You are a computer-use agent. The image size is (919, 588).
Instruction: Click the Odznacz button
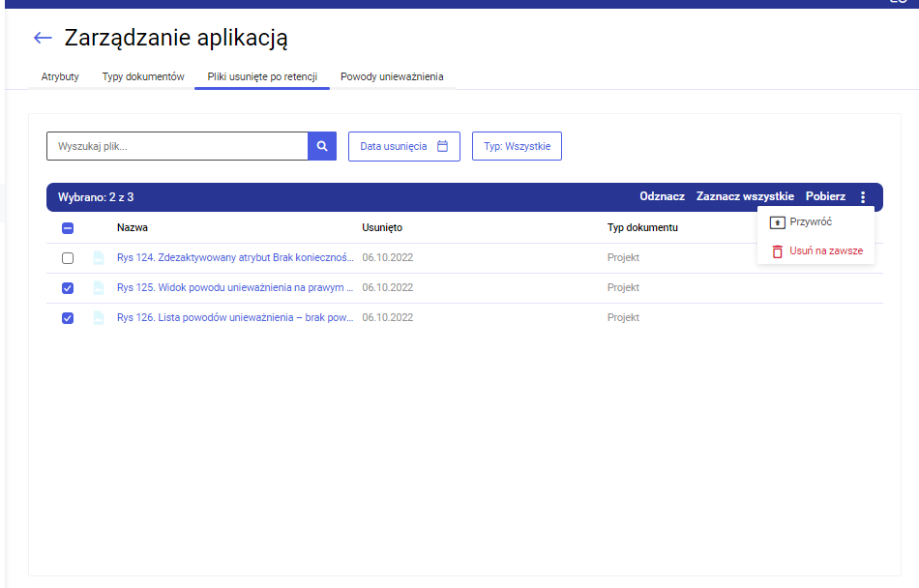pos(663,196)
